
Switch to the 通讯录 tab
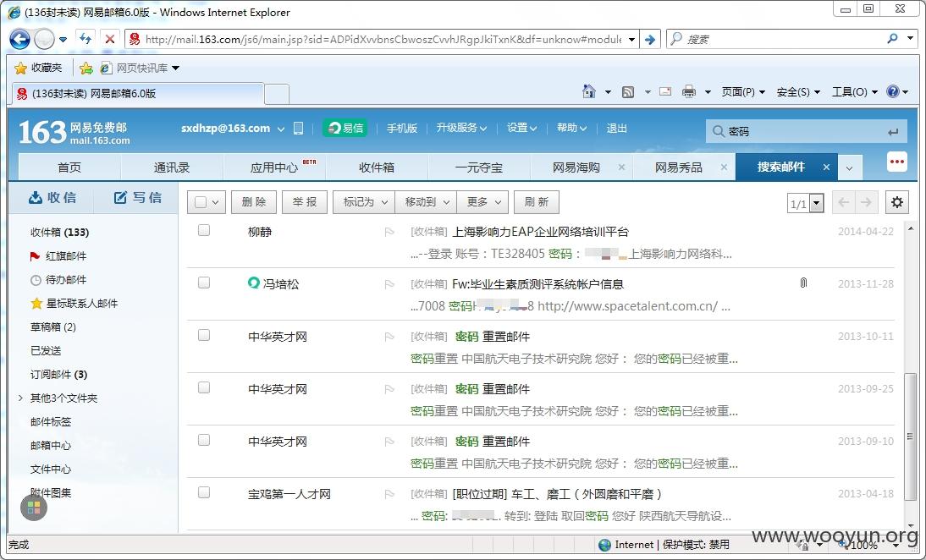172,167
